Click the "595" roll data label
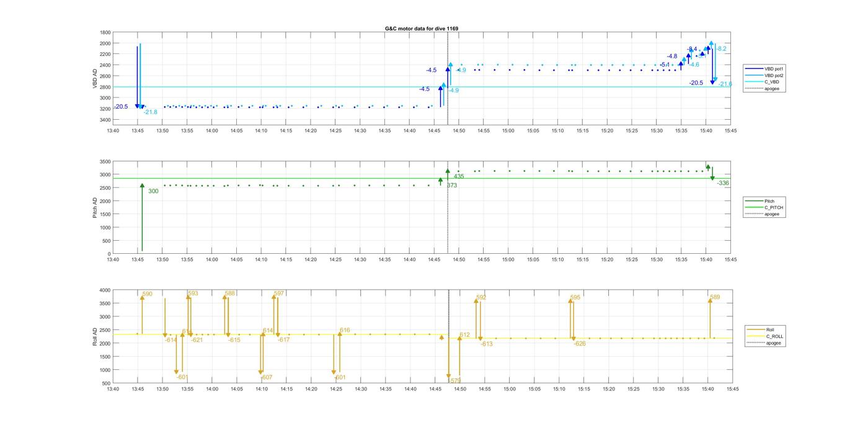Image resolution: width=868 pixels, height=430 pixels. [x=575, y=298]
